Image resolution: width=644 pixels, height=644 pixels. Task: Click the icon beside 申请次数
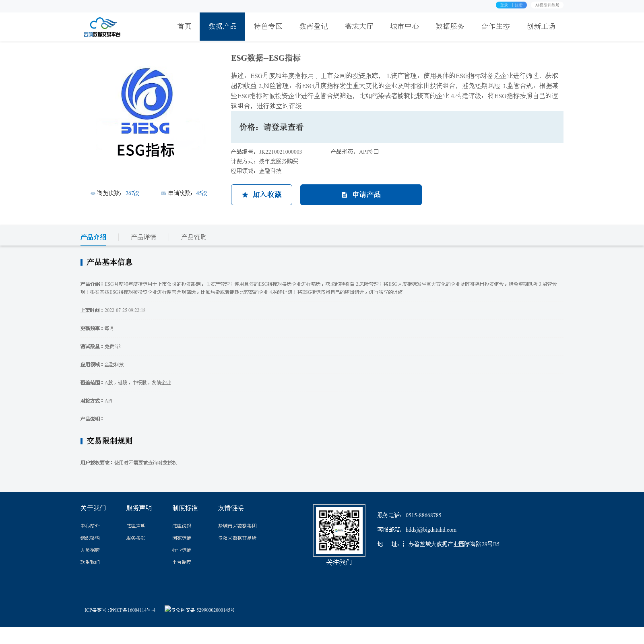click(x=164, y=194)
